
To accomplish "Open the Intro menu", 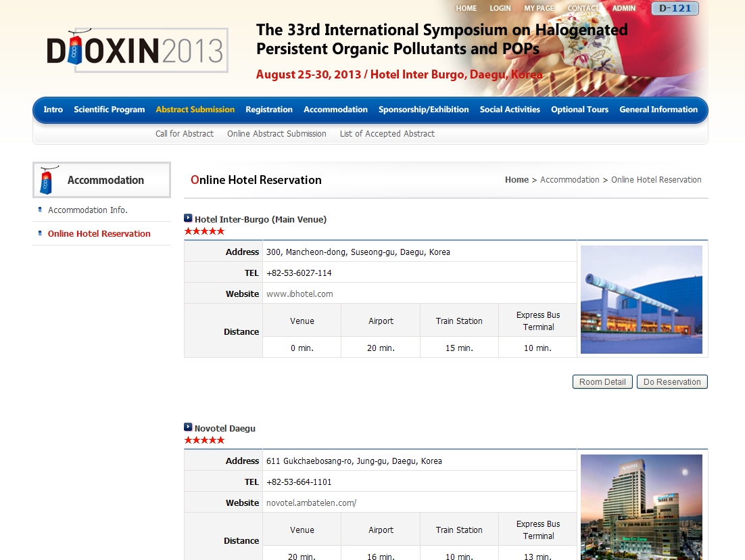I will pyautogui.click(x=53, y=110).
